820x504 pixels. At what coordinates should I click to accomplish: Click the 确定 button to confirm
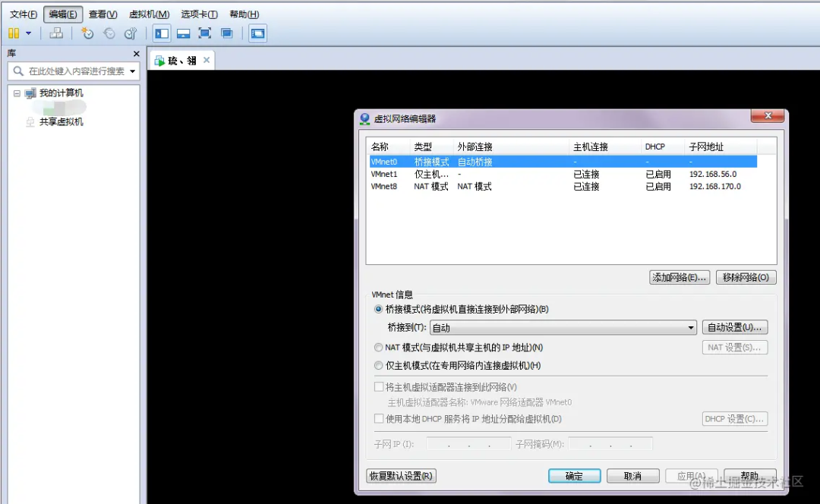(x=574, y=476)
